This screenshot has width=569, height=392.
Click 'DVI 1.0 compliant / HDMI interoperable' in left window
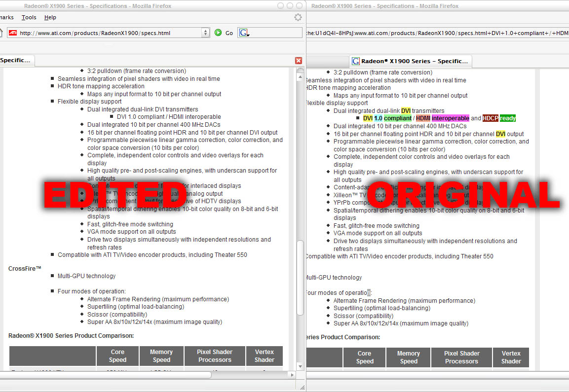pos(169,117)
